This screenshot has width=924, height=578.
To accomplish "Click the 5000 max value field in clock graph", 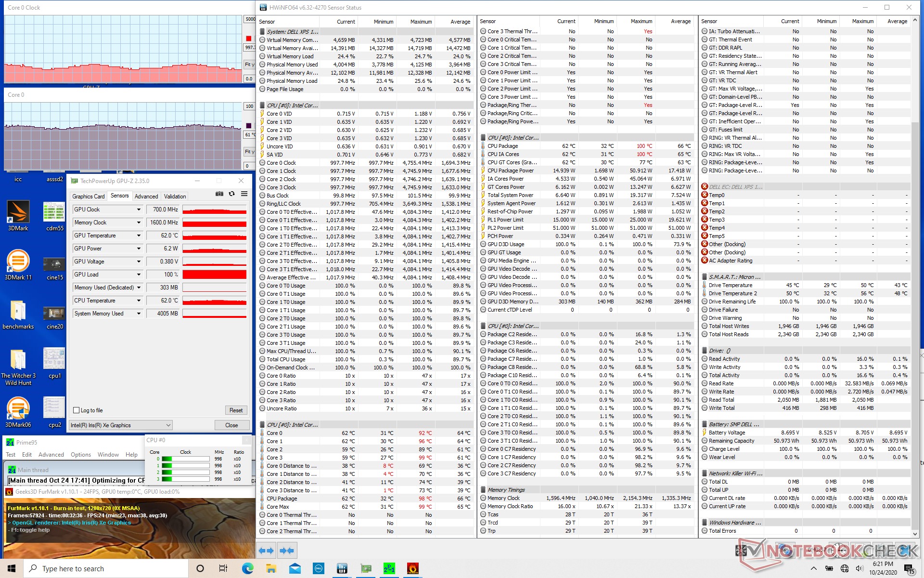I will tap(250, 19).
